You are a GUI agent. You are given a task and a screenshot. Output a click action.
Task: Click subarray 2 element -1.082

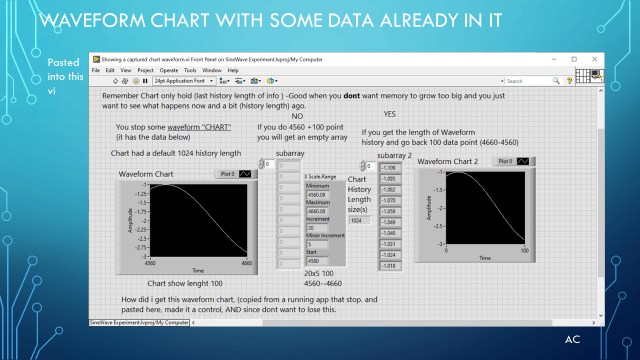[390, 189]
